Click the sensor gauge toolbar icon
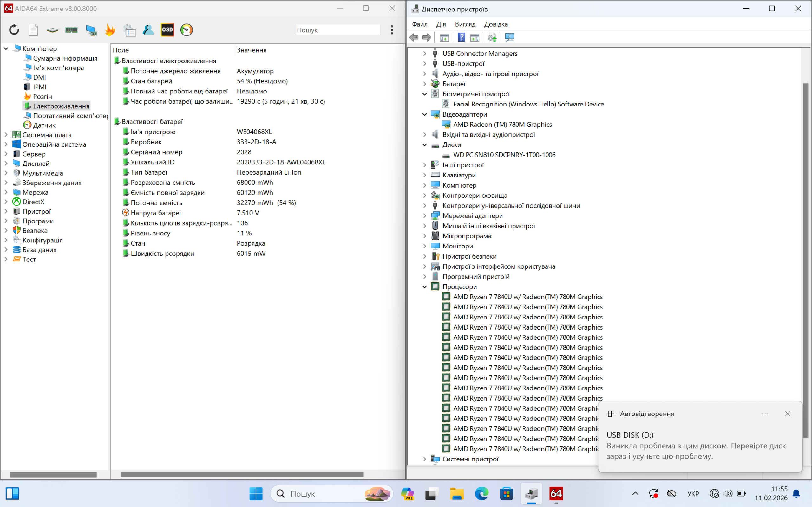 (187, 30)
